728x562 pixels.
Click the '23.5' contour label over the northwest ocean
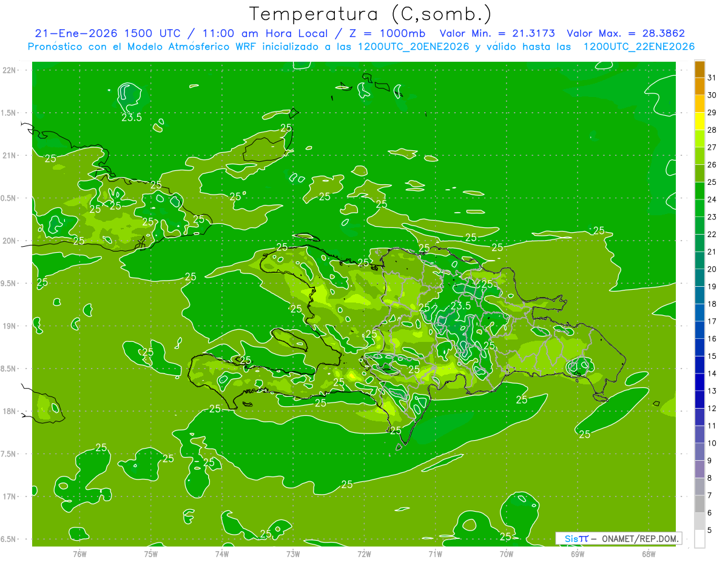(x=132, y=118)
